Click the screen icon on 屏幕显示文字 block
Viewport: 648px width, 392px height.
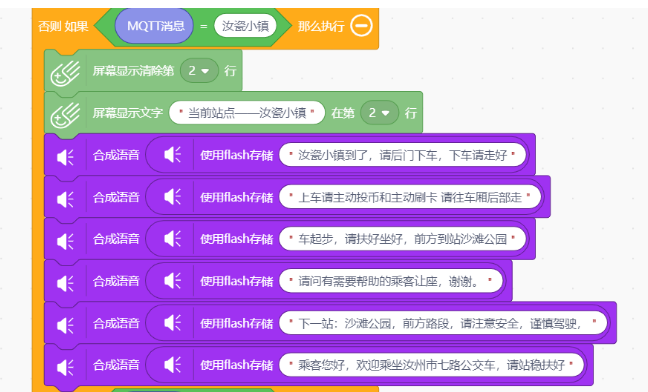click(x=65, y=116)
